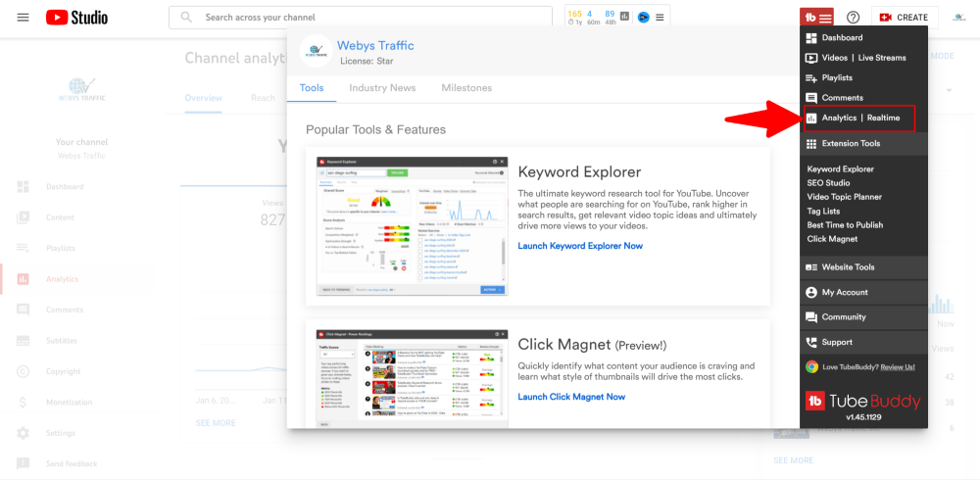The height and width of the screenshot is (480, 980).
Task: Click Analytics bar chart icon in dropdown
Action: click(x=811, y=119)
